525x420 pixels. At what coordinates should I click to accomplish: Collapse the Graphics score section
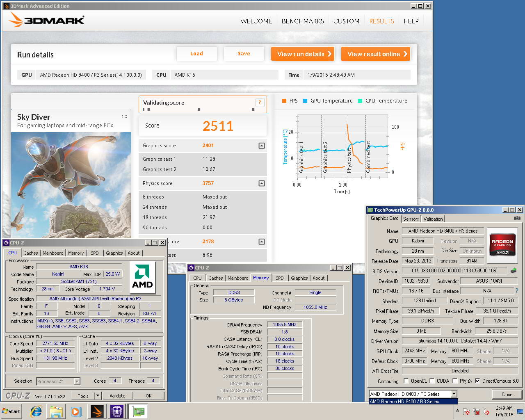[x=262, y=146]
